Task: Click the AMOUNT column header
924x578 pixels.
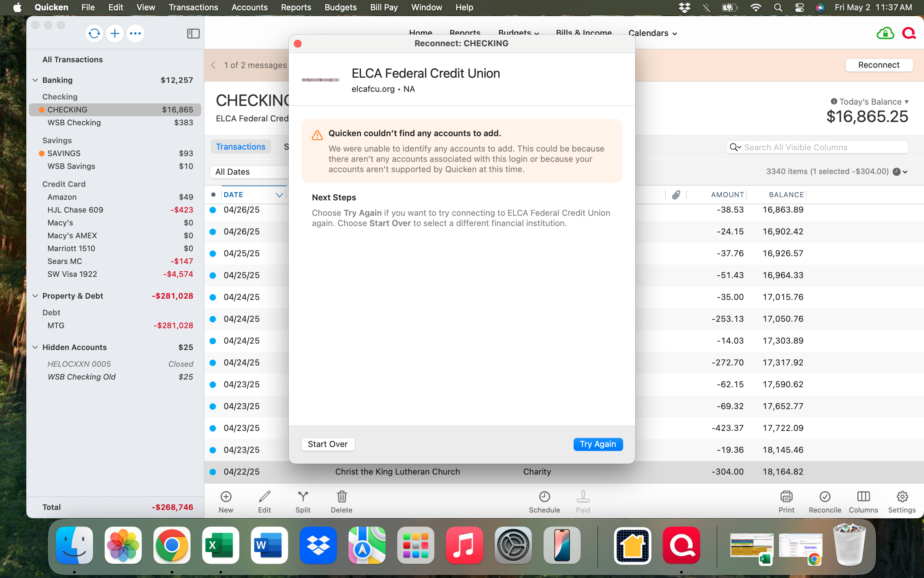Action: pyautogui.click(x=727, y=195)
